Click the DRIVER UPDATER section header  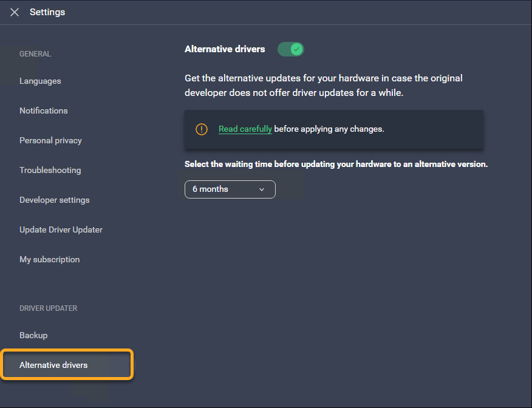coord(48,308)
